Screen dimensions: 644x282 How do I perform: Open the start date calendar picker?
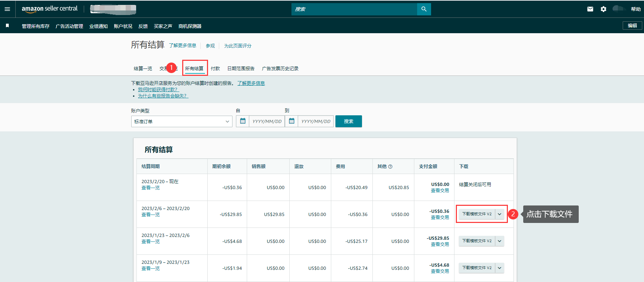pyautogui.click(x=243, y=121)
